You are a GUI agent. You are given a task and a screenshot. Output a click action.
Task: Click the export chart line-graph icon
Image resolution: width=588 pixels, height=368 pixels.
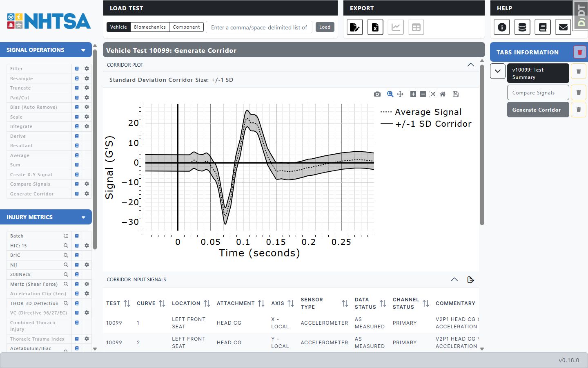tap(396, 27)
